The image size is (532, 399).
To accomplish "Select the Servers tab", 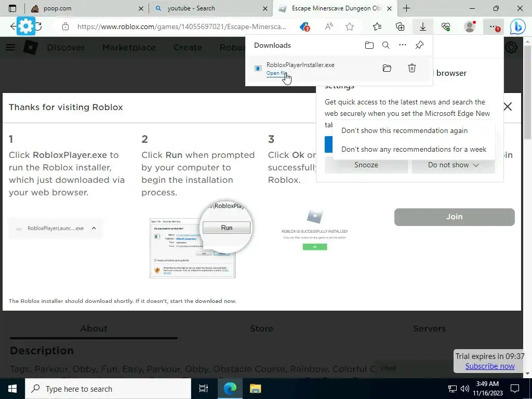I will coord(429,328).
